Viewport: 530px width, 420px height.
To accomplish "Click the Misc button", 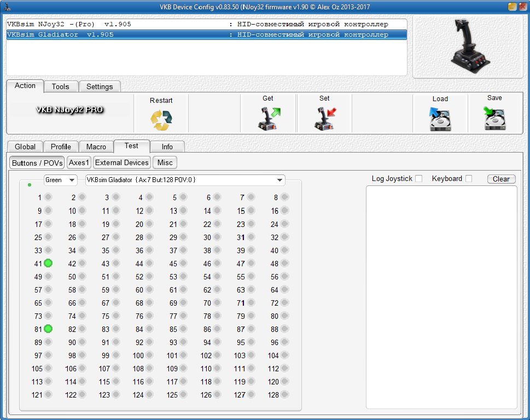I will pyautogui.click(x=165, y=162).
